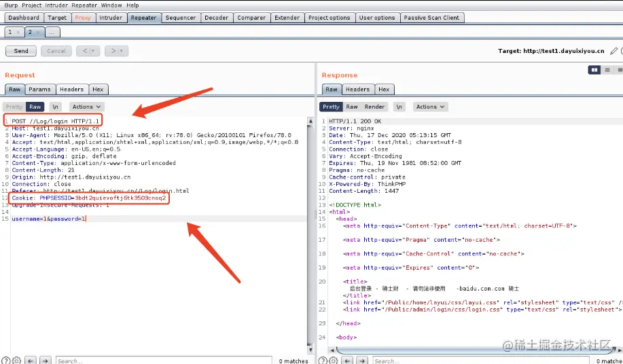Go to previous search match in the Response pane
The image size is (623, 364).
point(348,361)
